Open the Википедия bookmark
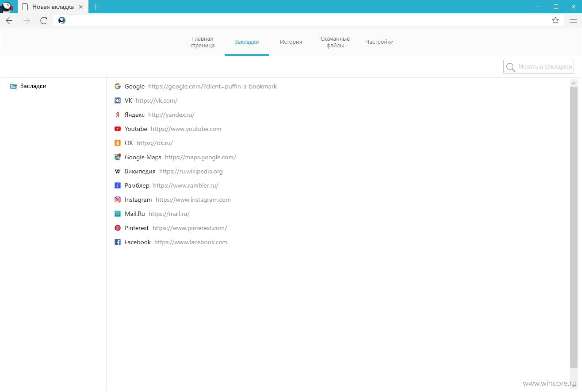The width and height of the screenshot is (582, 392). (140, 171)
